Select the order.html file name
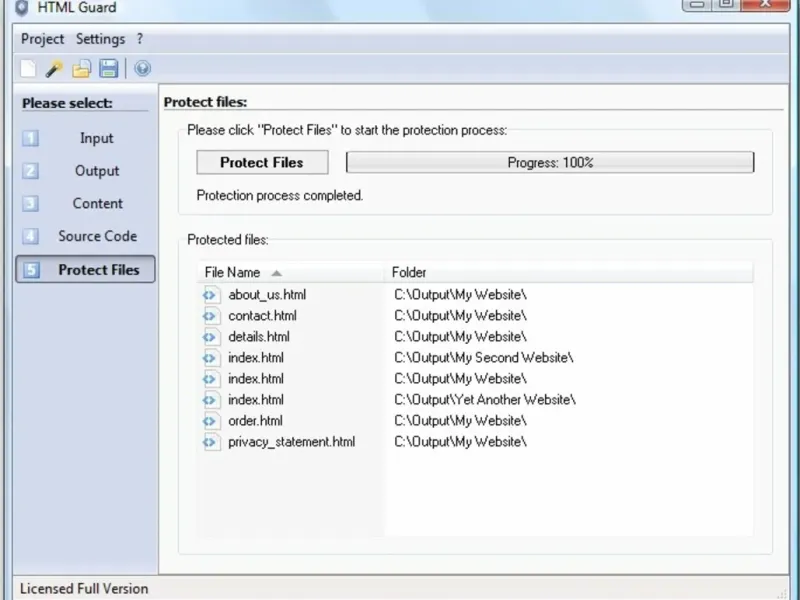The image size is (800, 600). tap(255, 421)
